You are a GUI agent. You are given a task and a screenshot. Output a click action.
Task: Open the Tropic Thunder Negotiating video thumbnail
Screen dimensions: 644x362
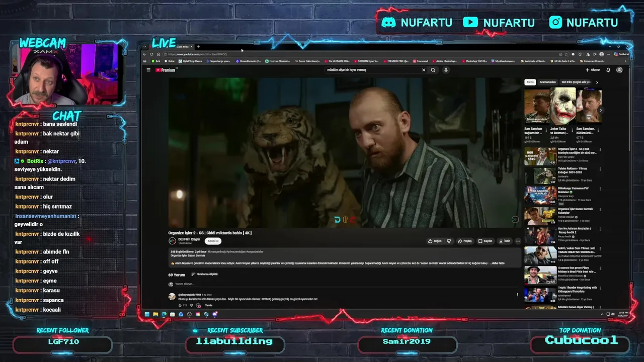click(540, 294)
